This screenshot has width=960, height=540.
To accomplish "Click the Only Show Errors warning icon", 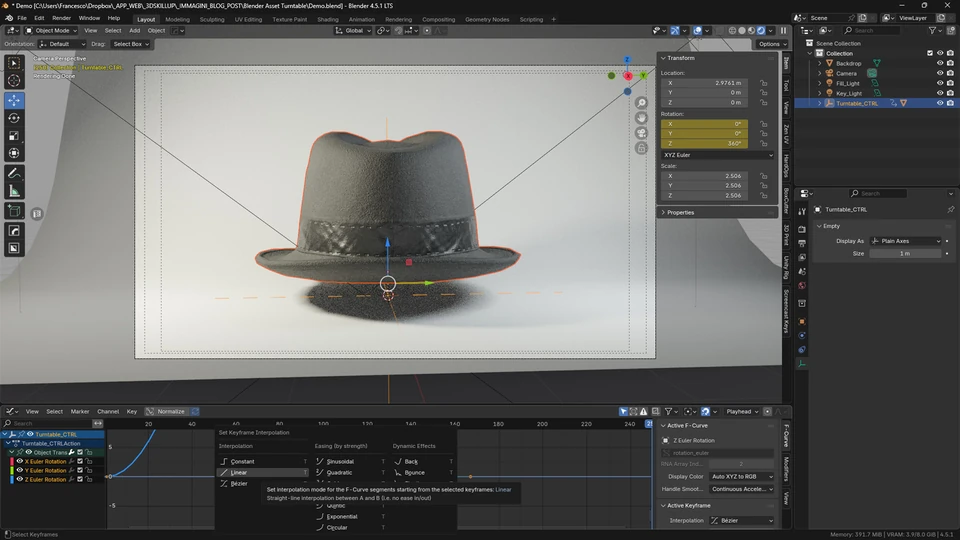I will click(643, 411).
